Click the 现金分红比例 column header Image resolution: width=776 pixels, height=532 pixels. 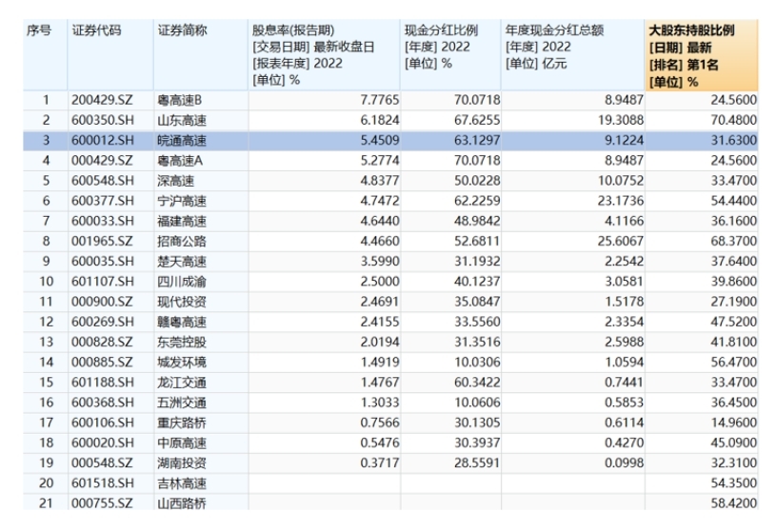click(x=450, y=55)
